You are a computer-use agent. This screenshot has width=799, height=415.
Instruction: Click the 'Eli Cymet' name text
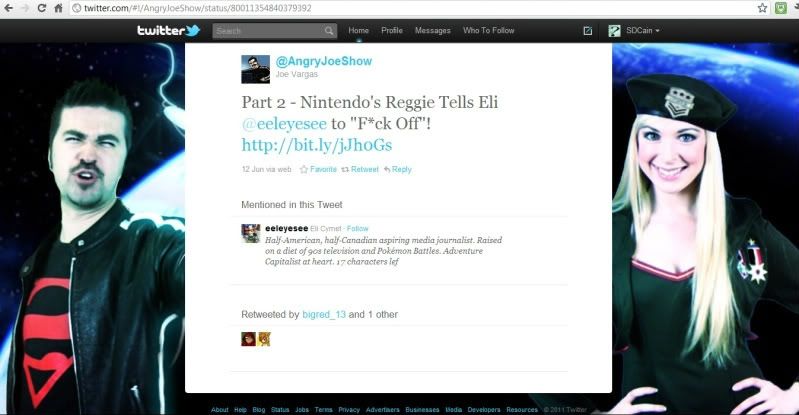click(x=326, y=228)
